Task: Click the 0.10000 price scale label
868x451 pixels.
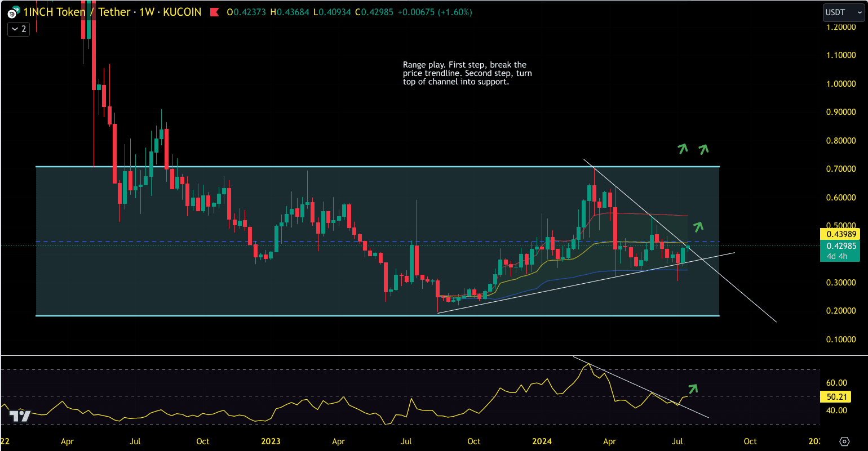Action: pos(842,340)
